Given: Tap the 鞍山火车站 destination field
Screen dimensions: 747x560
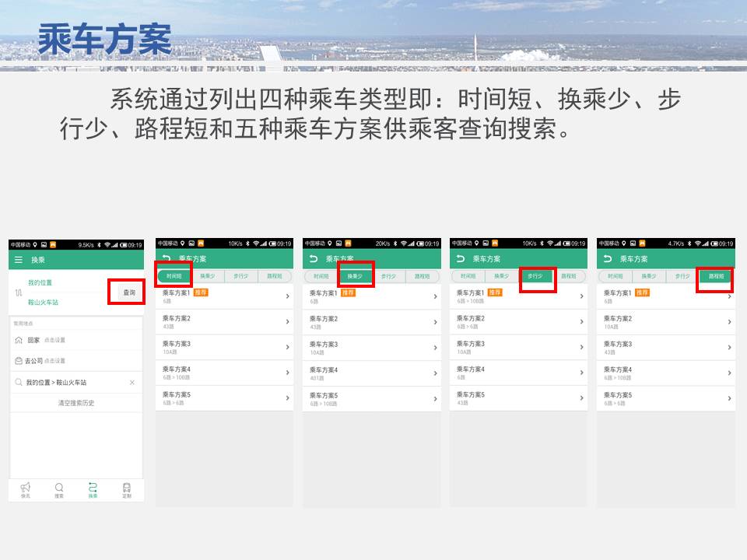Looking at the screenshot, I should click(44, 302).
